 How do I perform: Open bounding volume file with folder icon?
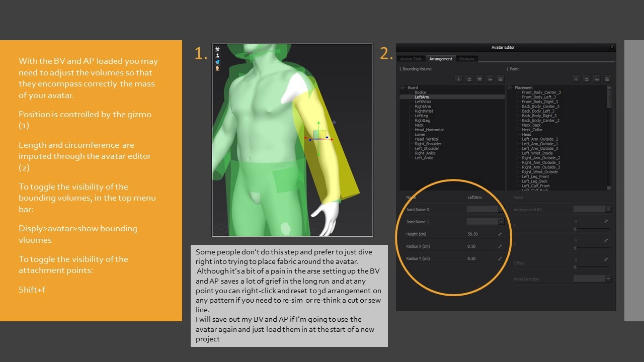pyautogui.click(x=490, y=79)
